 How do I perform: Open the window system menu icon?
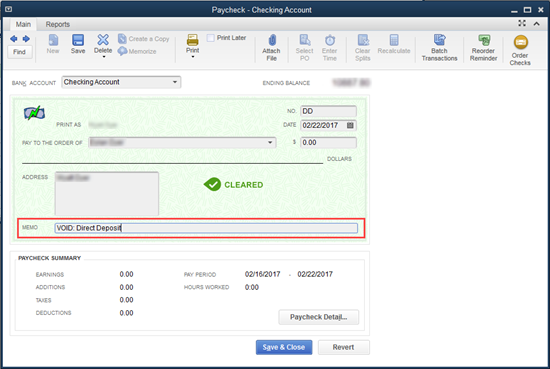[8, 9]
